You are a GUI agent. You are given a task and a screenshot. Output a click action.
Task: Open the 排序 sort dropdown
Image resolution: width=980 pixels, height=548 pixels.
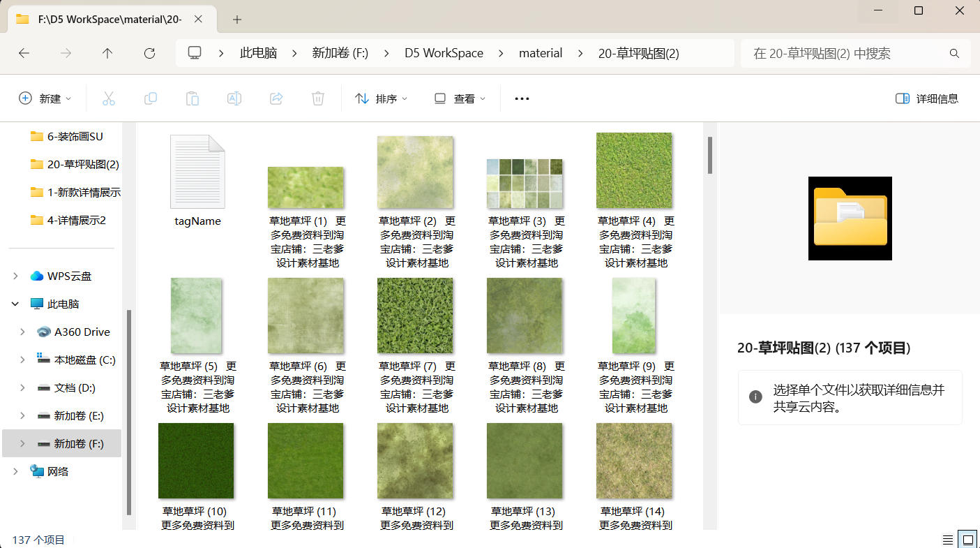[x=381, y=98]
